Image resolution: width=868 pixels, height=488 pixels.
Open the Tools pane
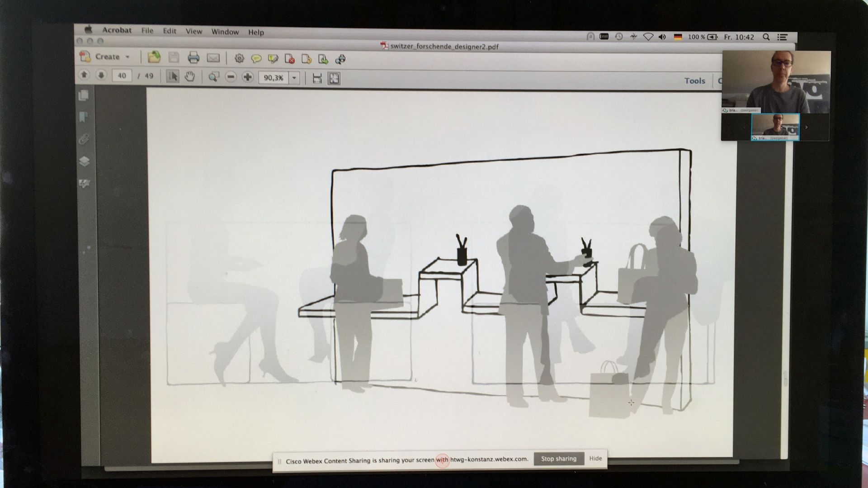pyautogui.click(x=694, y=81)
